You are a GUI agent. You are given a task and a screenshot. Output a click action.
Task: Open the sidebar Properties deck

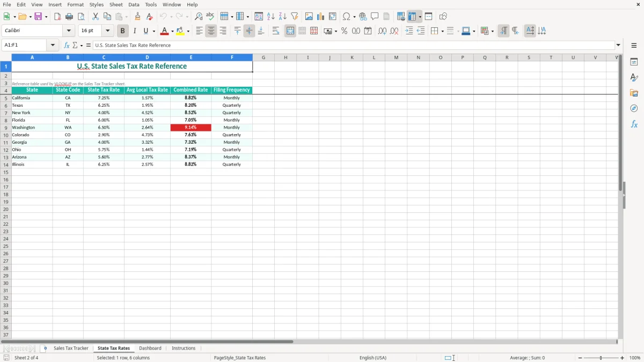click(x=634, y=62)
